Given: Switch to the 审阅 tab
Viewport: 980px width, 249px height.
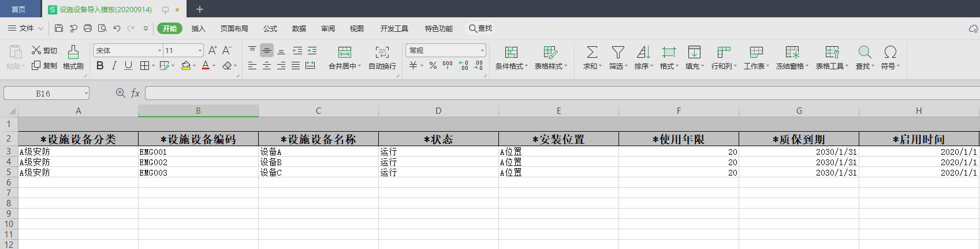Looking at the screenshot, I should click(x=328, y=28).
